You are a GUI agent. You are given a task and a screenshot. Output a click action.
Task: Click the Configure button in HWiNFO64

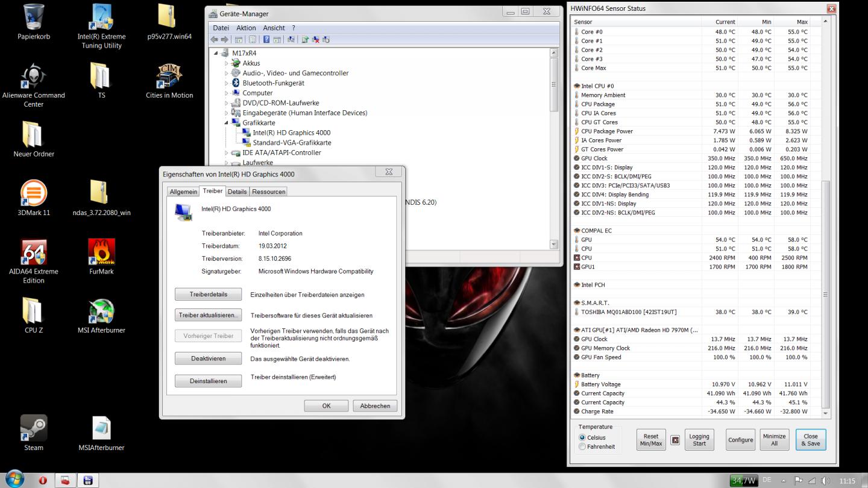pyautogui.click(x=740, y=440)
